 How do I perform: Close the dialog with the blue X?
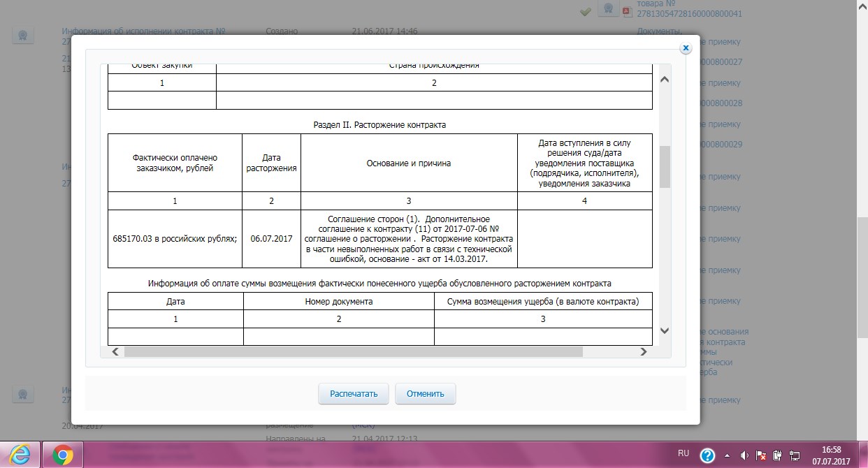coord(686,47)
